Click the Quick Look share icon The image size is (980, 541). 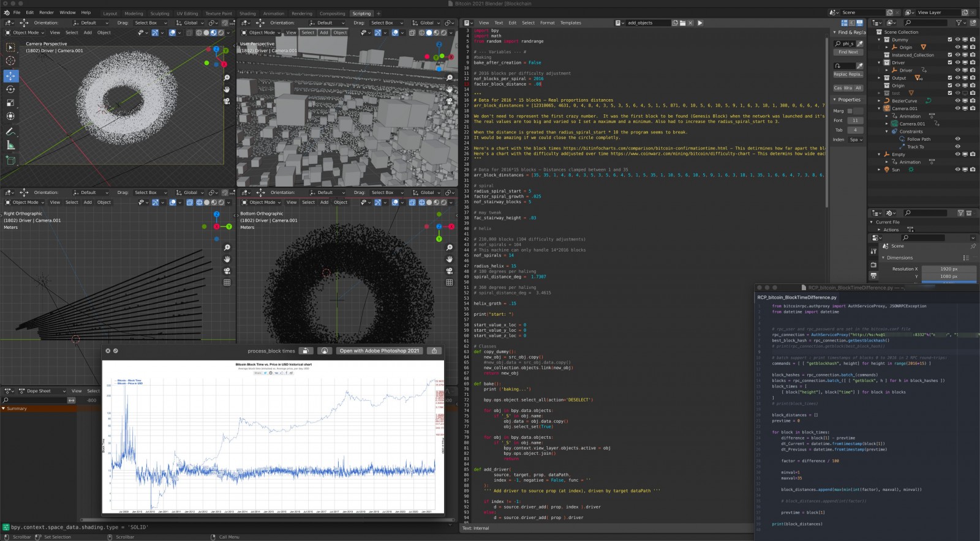tap(434, 351)
